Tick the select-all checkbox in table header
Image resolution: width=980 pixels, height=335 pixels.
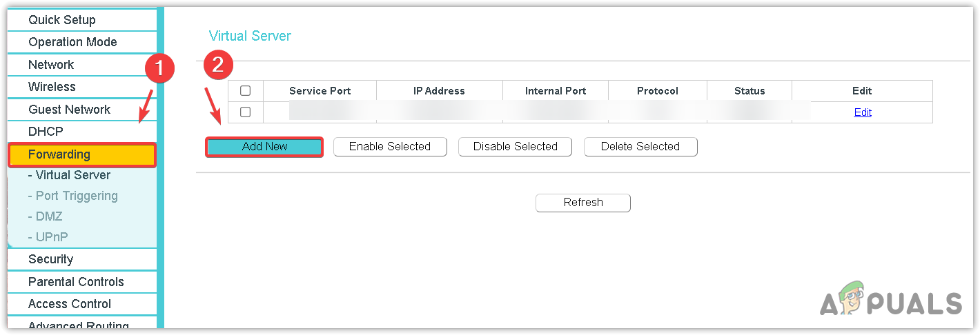coord(246,91)
